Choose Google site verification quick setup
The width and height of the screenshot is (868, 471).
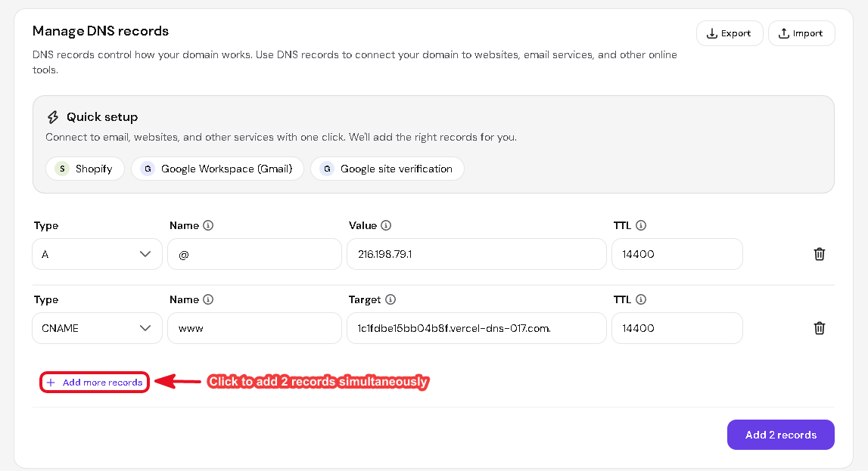click(x=387, y=169)
